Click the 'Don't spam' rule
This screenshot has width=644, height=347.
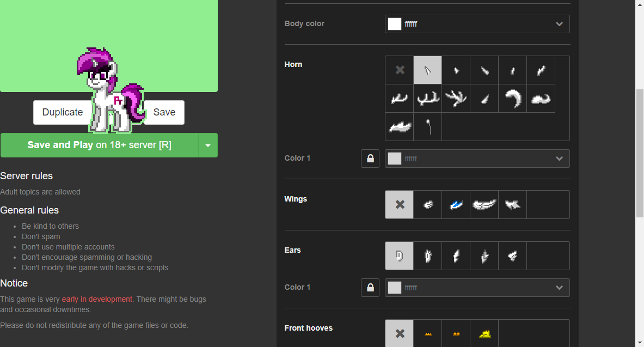tap(41, 236)
